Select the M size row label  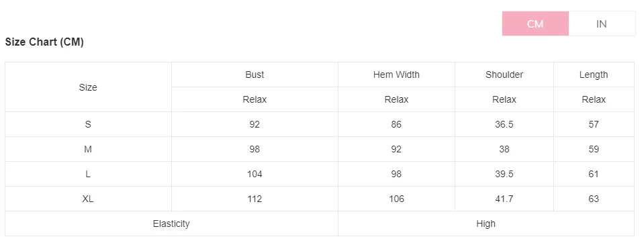[88, 149]
